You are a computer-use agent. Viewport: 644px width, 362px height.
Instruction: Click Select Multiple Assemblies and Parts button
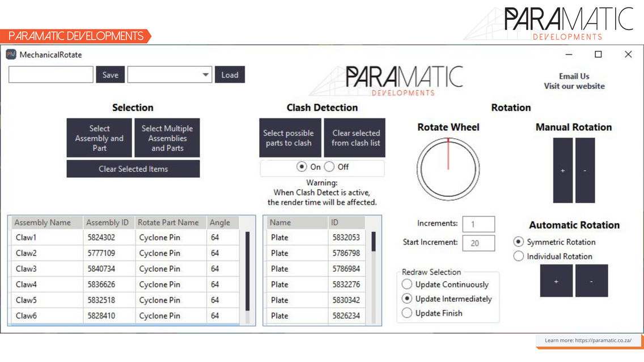click(167, 138)
